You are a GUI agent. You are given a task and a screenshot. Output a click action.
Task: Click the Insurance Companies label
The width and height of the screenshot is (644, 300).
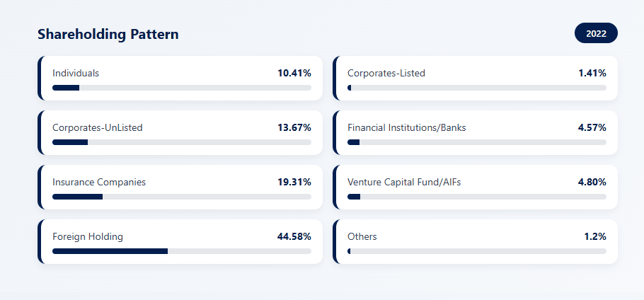click(x=99, y=182)
